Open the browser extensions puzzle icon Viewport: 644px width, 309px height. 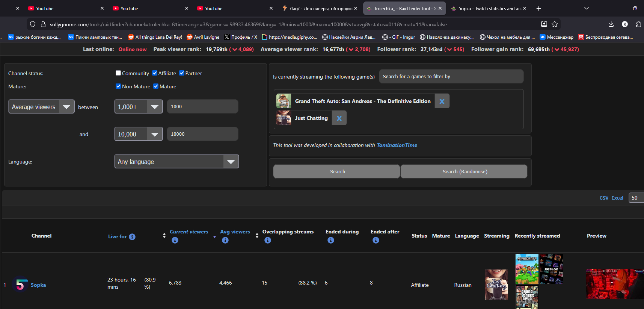coord(638,24)
